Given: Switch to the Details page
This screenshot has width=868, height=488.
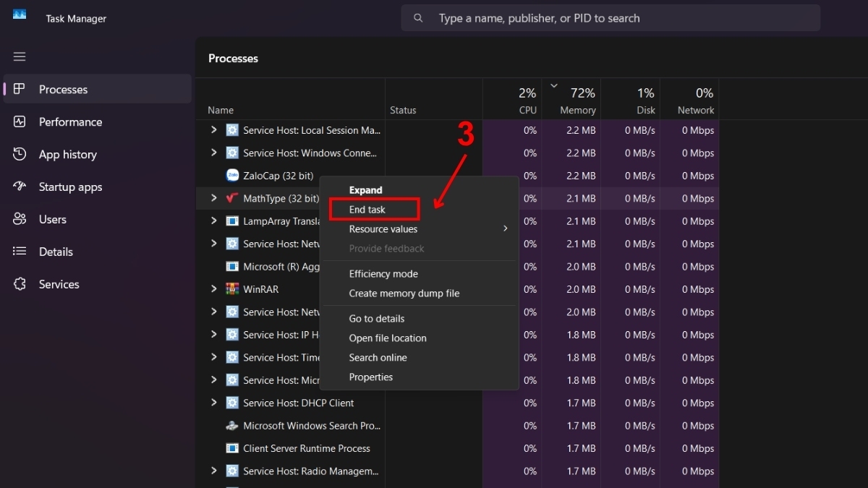Looking at the screenshot, I should click(98, 252).
